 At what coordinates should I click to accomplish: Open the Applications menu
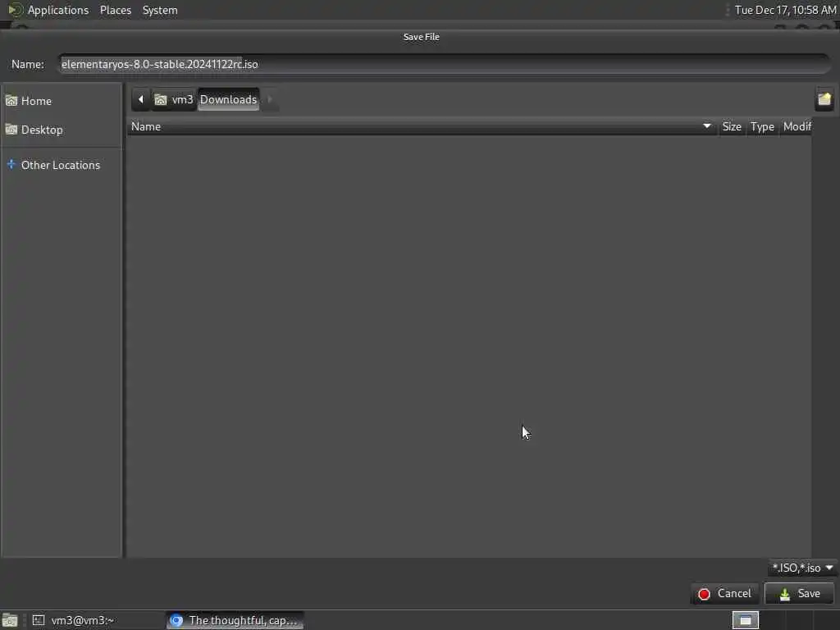[58, 10]
